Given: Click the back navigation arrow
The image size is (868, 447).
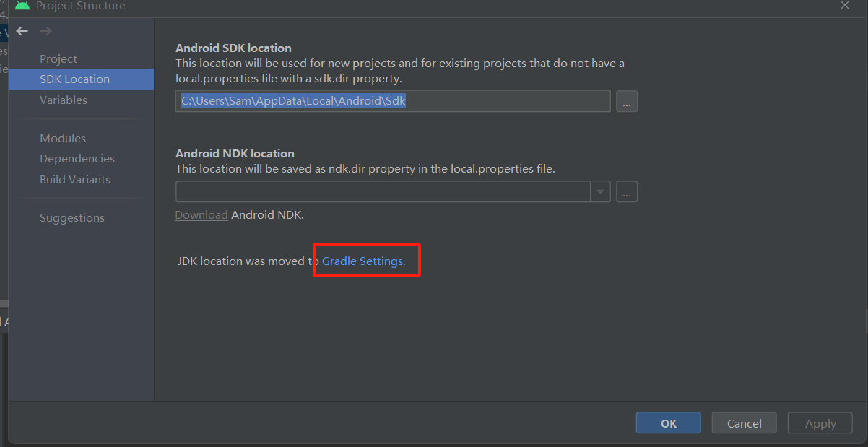Looking at the screenshot, I should point(22,31).
